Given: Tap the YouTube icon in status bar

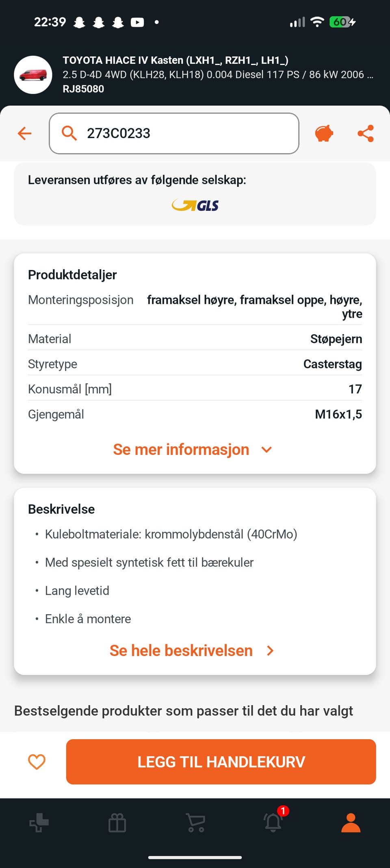Looking at the screenshot, I should 137,22.
